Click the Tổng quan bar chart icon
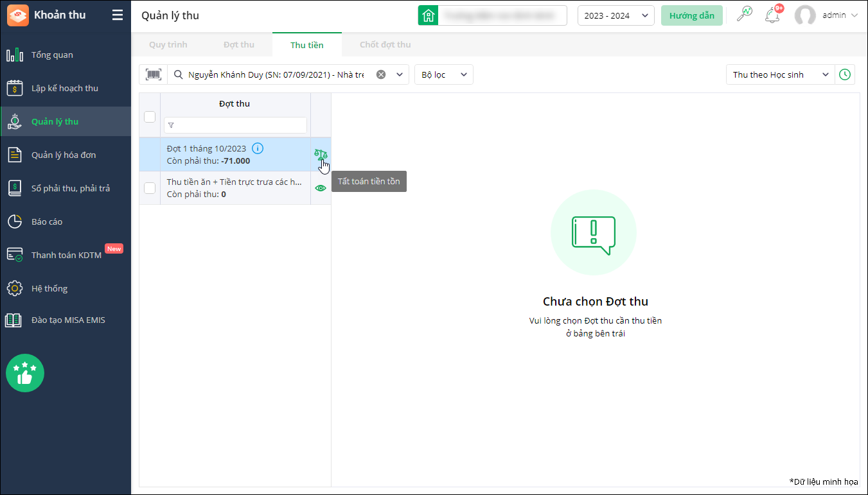Image resolution: width=868 pixels, height=495 pixels. click(15, 55)
